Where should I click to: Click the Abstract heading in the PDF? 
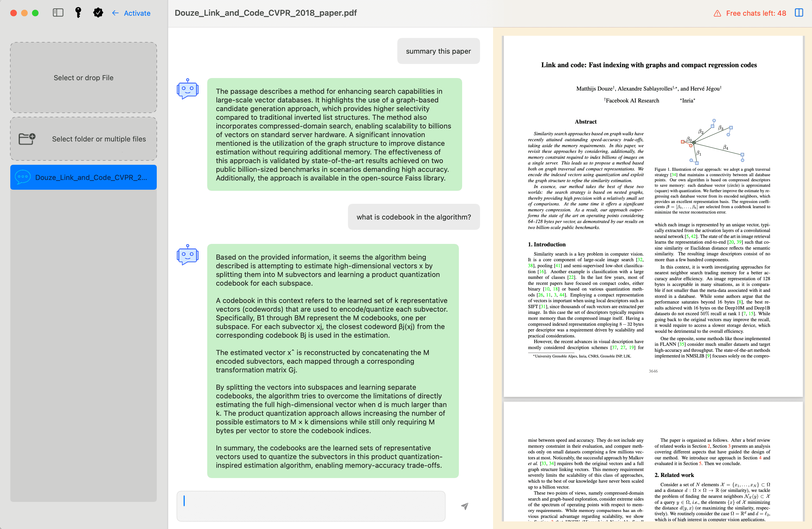coord(586,122)
